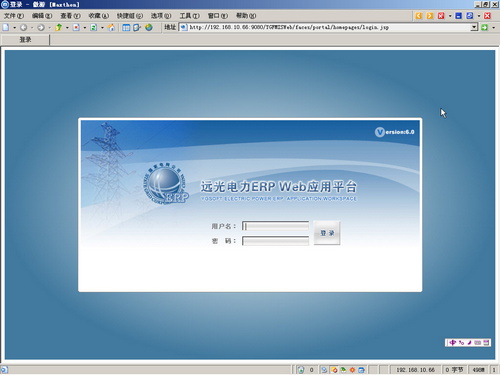500x375 pixels.
Task: Open dropdown arrow next to Refresh icon
Action: tap(102, 27)
